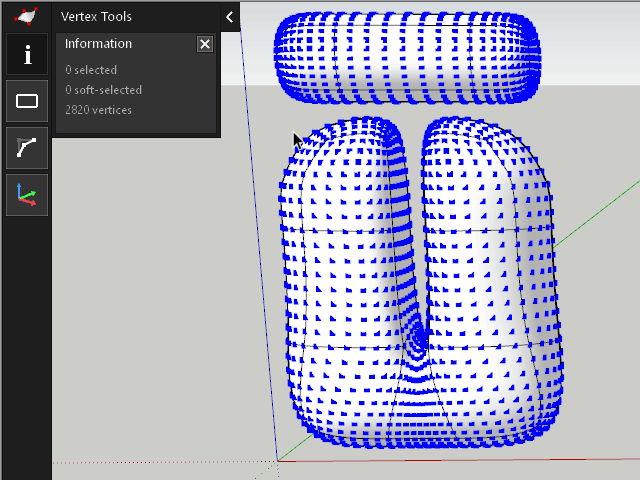The height and width of the screenshot is (480, 640).
Task: Open the soft selection falloff tool
Action: coord(27,148)
